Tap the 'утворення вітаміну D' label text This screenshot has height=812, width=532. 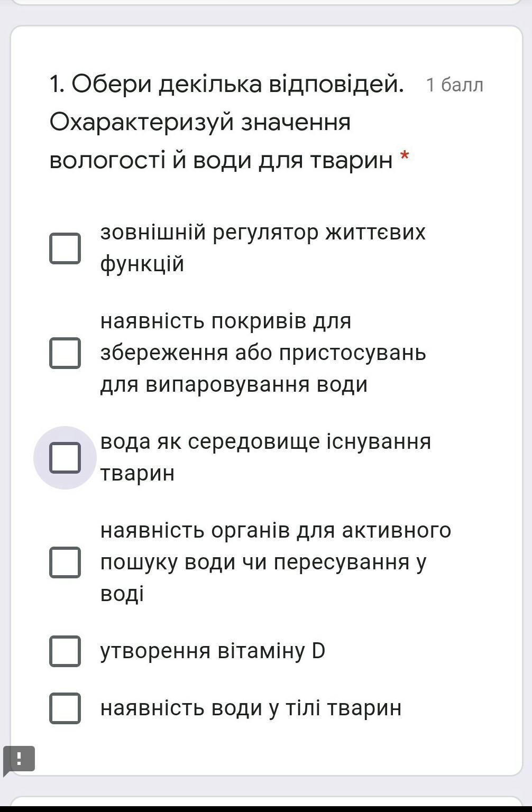coord(213,651)
